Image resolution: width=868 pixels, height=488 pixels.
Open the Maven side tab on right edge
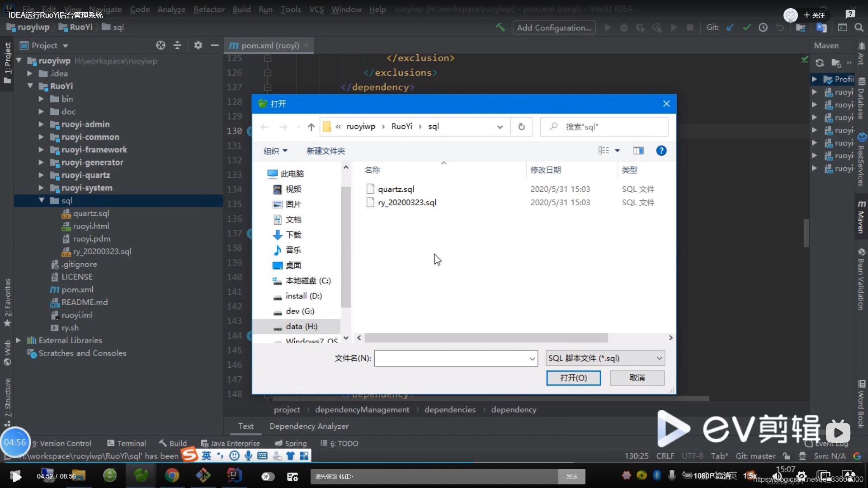(x=861, y=217)
